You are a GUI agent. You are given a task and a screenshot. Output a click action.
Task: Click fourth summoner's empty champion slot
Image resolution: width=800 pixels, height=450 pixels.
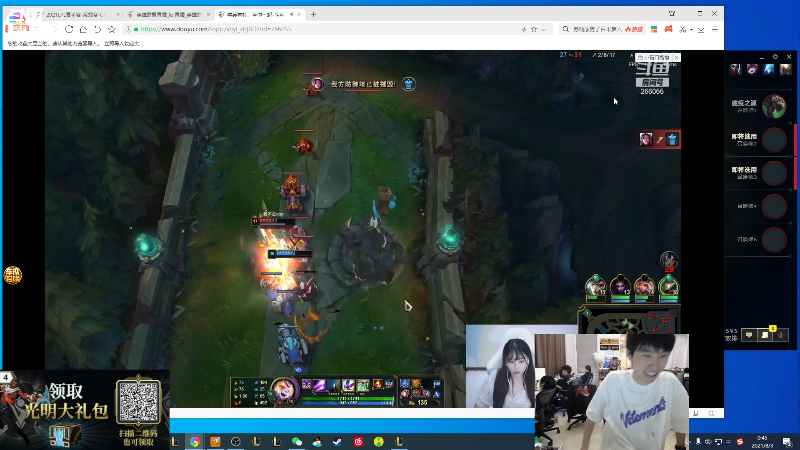tap(774, 207)
